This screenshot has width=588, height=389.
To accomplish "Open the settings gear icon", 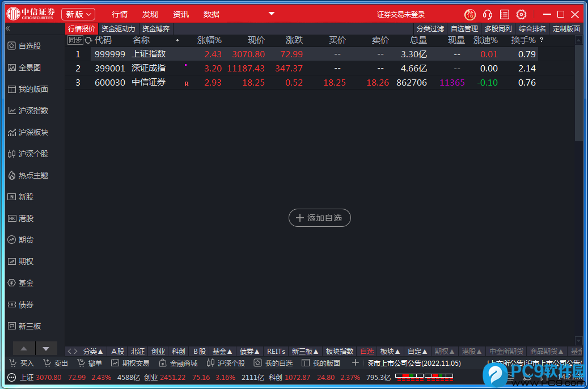I will tap(521, 15).
